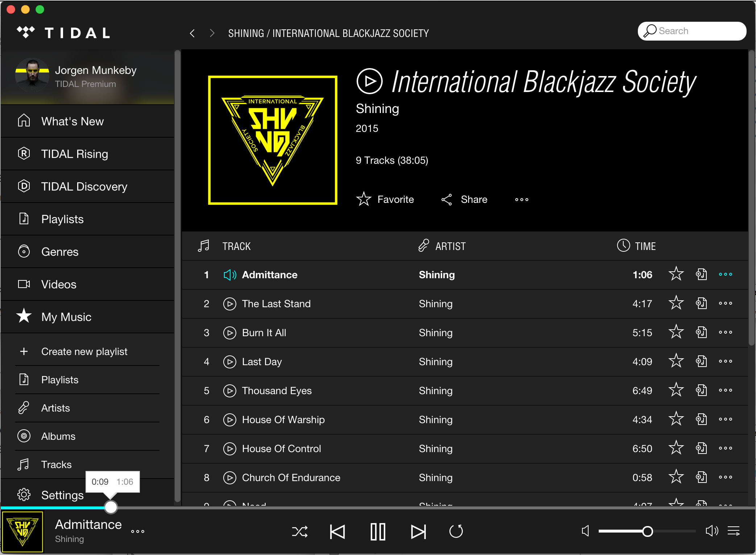The image size is (756, 555).
Task: Toggle shuffle playback
Action: coord(300,531)
